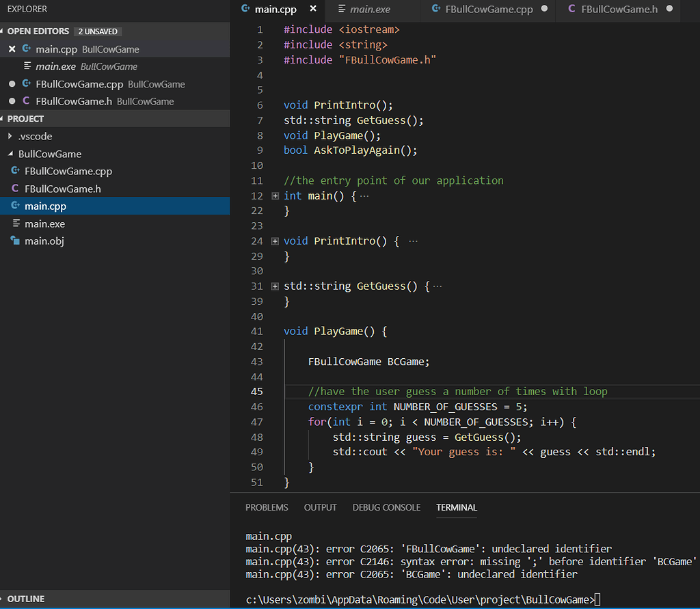Click main.obj file icon in explorer
This screenshot has height=609, width=700.
point(16,241)
